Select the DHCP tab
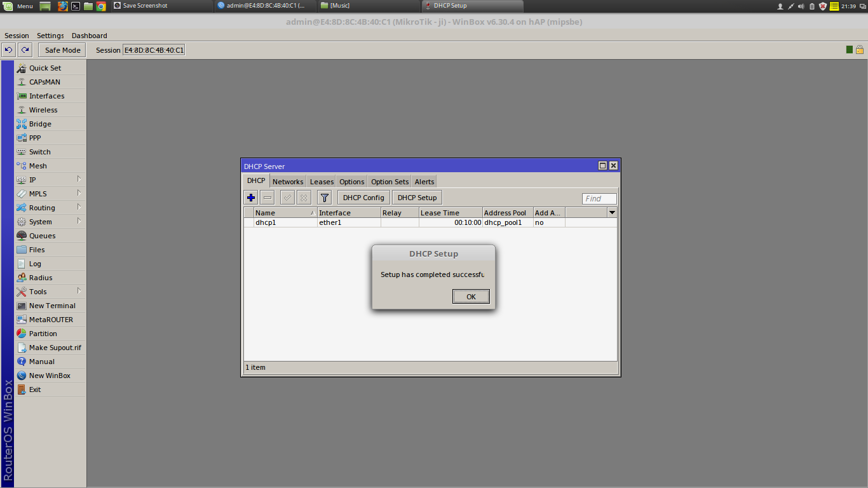This screenshot has height=488, width=868. click(256, 180)
